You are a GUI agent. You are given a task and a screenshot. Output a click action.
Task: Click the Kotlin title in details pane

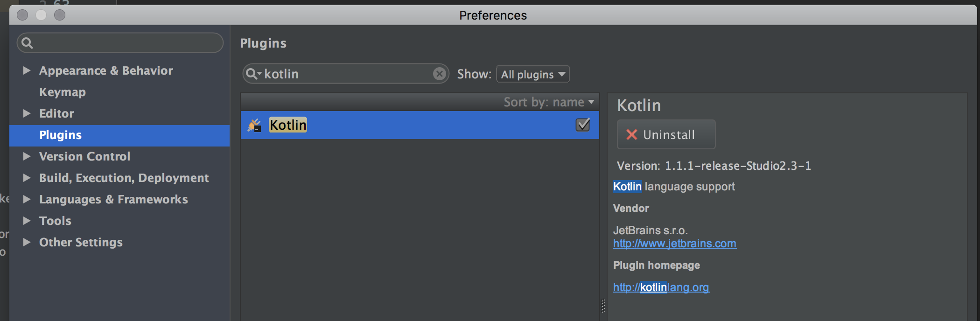click(639, 105)
